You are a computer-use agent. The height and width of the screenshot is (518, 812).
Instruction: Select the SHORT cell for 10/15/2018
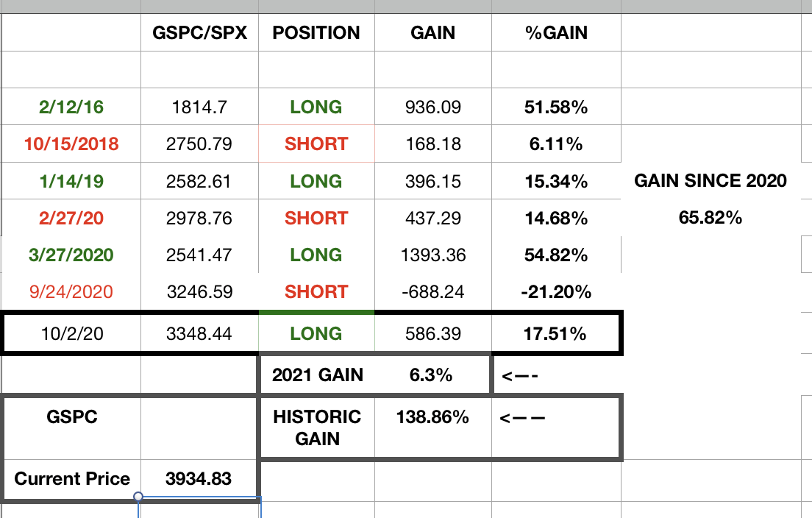pos(316,144)
